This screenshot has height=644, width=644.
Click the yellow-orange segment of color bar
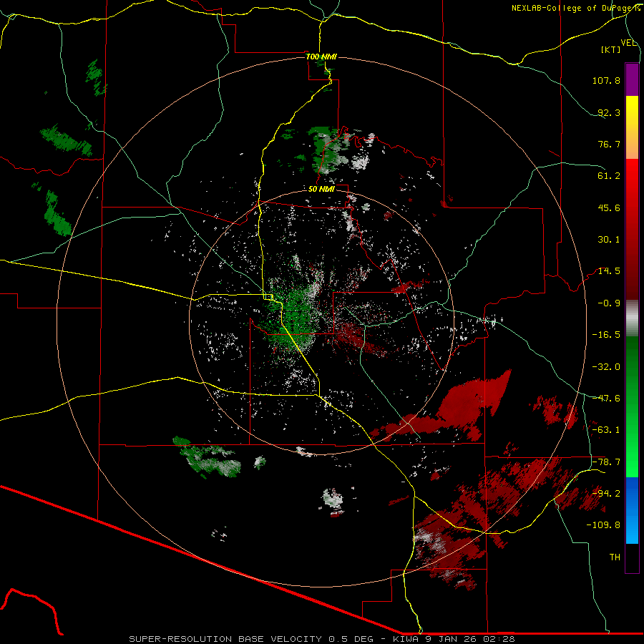[632, 127]
